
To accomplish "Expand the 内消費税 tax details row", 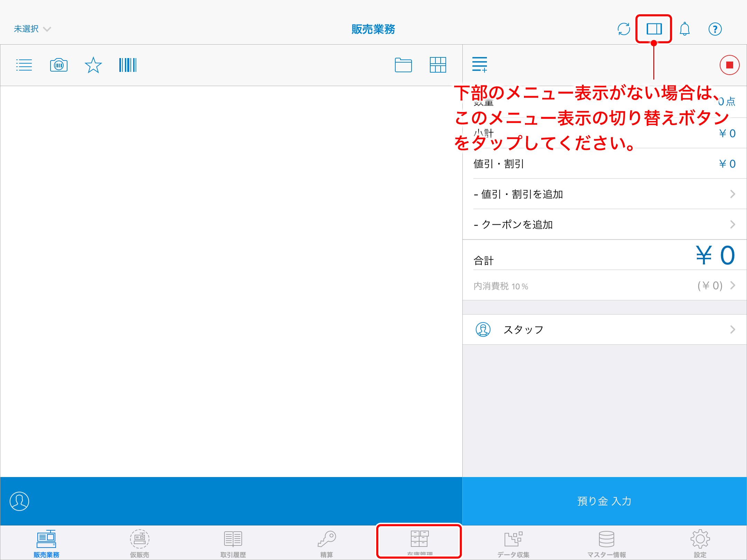I will pyautogui.click(x=603, y=286).
